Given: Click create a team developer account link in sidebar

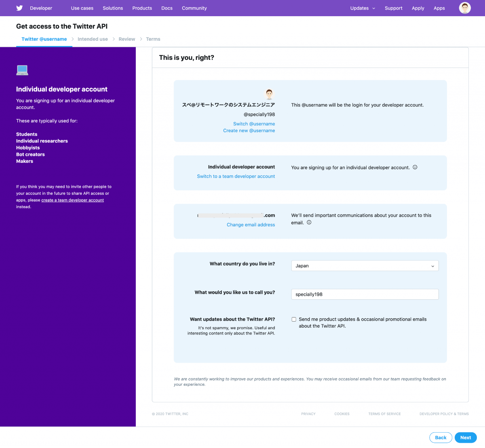Looking at the screenshot, I should [x=73, y=200].
